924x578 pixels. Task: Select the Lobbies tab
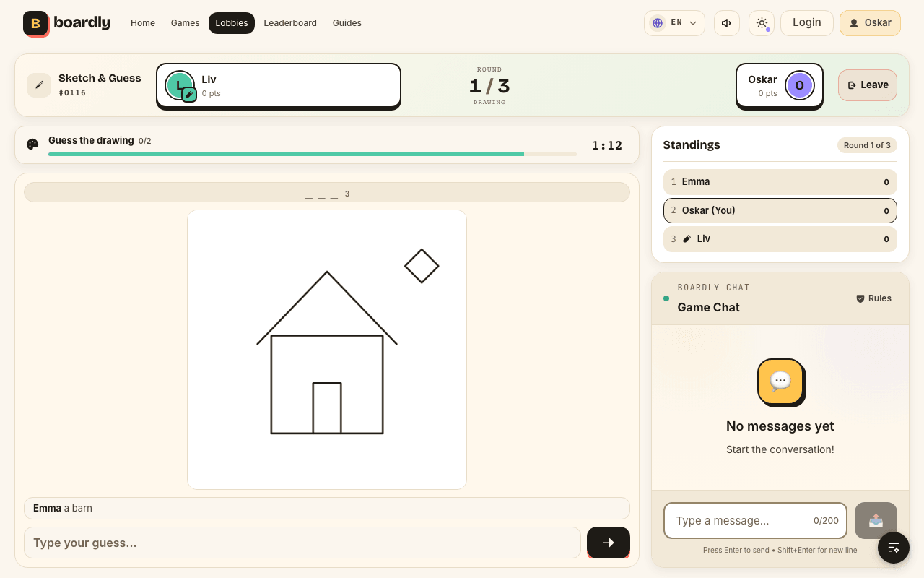click(232, 23)
